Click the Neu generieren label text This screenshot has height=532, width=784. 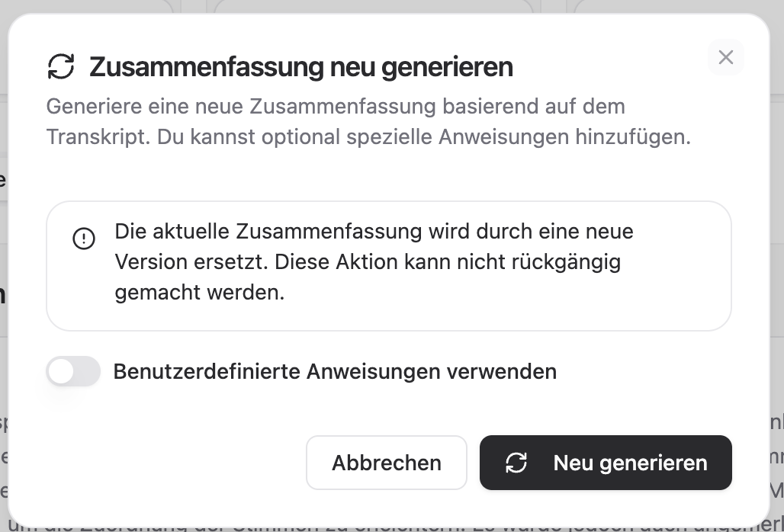click(630, 463)
